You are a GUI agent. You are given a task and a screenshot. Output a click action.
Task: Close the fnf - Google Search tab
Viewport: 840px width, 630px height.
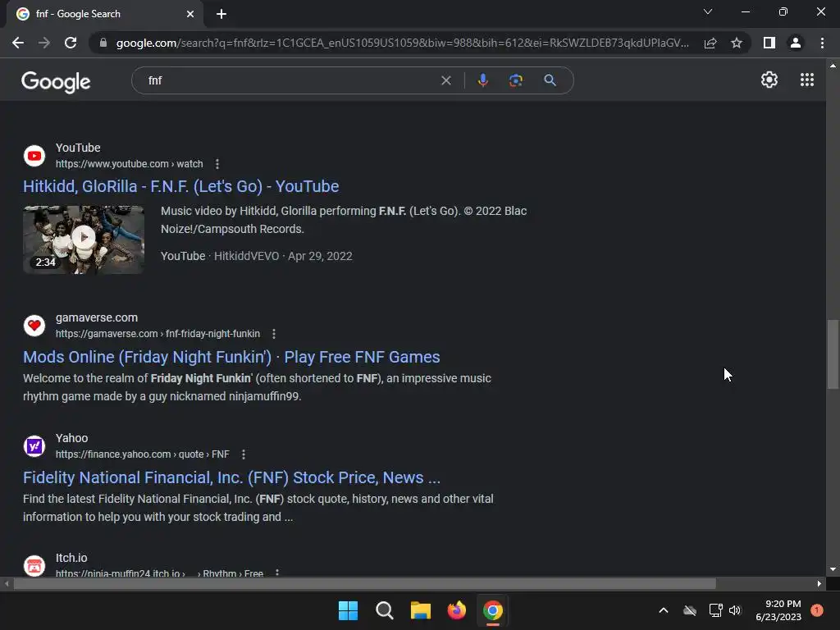(x=190, y=14)
